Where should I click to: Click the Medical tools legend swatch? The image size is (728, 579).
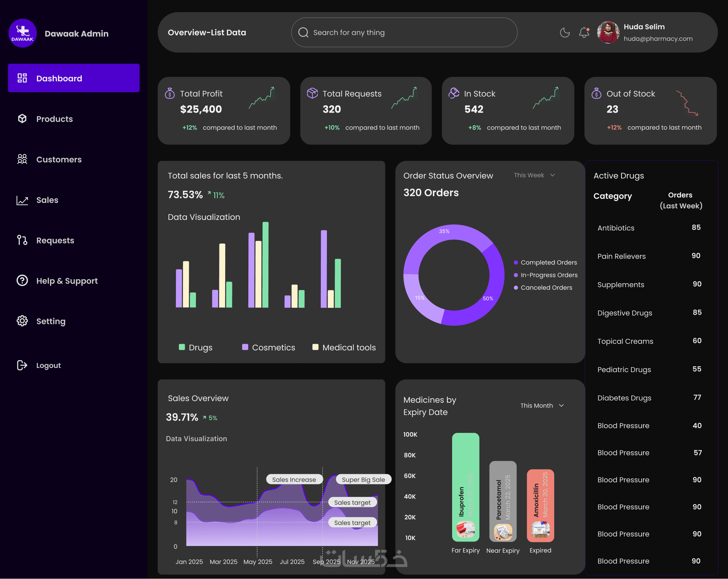click(315, 347)
